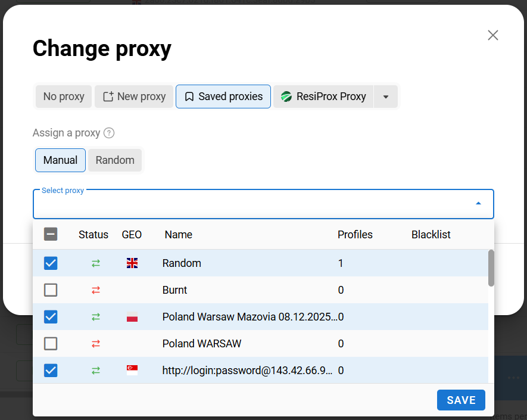Switch to the New proxy tab
The height and width of the screenshot is (420, 527).
(134, 97)
